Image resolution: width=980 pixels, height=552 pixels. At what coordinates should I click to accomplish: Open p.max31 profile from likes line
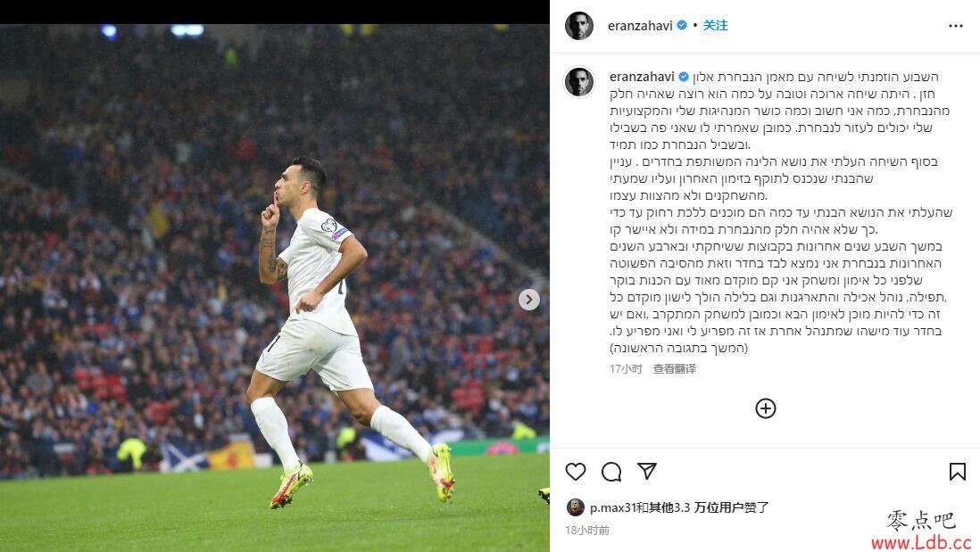[612, 507]
